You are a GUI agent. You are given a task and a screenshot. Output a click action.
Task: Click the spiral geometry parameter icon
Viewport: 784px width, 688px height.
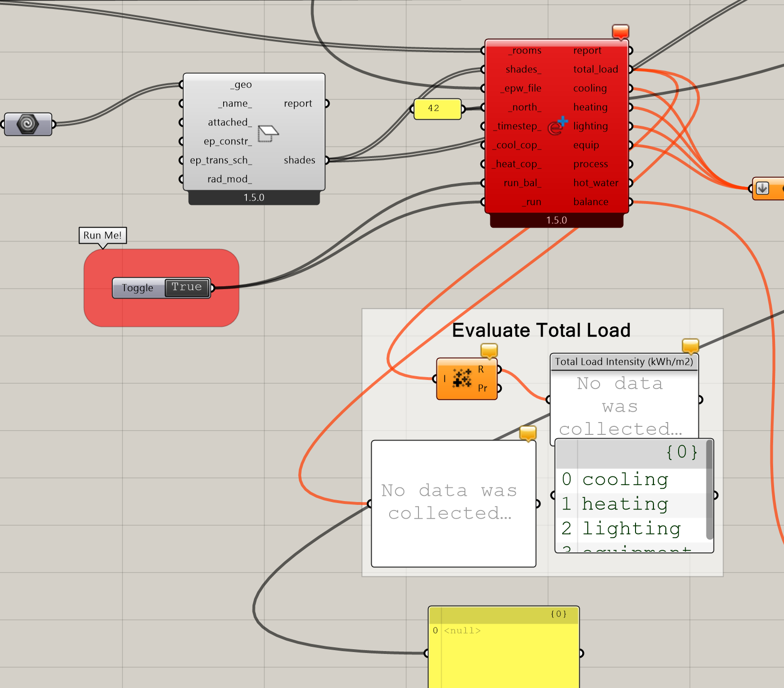(x=27, y=124)
